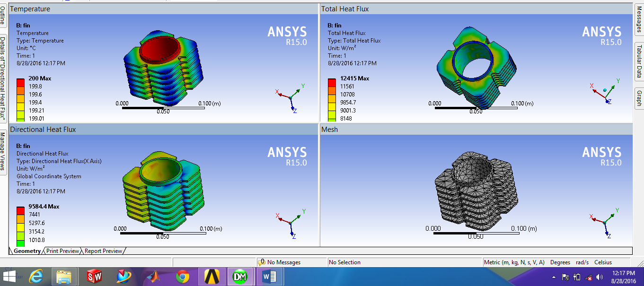Open MATLAB from the taskbar
This screenshot has height=286, width=644.
click(153, 276)
